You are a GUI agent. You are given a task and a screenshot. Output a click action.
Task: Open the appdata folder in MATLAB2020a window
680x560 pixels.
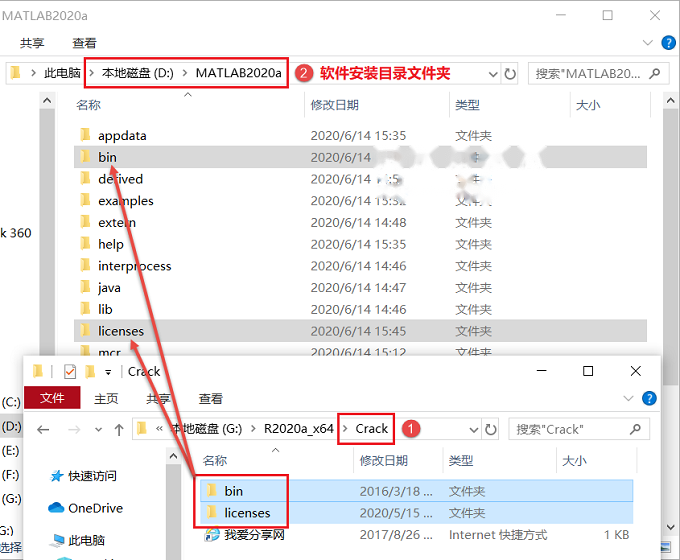pyautogui.click(x=122, y=136)
